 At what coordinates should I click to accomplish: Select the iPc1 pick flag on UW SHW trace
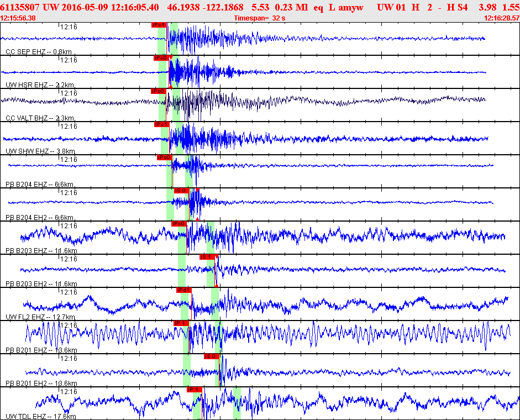coord(161,124)
